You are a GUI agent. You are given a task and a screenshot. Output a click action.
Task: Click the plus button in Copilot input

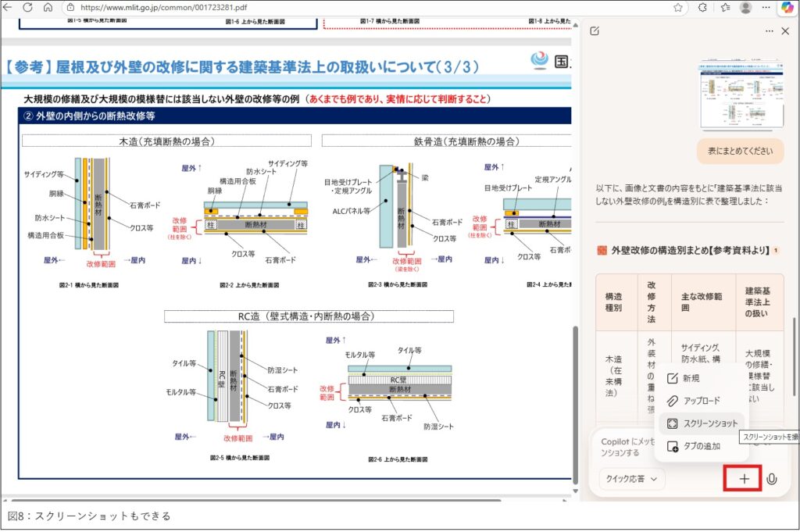tap(745, 479)
